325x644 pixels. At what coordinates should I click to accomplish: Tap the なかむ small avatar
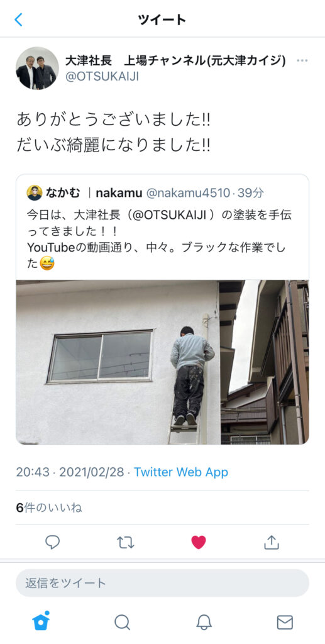[x=35, y=192]
